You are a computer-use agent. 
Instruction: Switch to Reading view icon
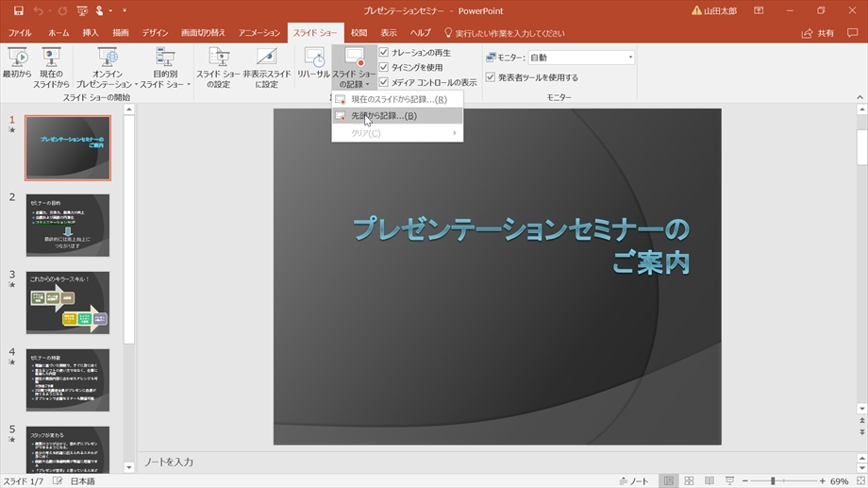[709, 480]
